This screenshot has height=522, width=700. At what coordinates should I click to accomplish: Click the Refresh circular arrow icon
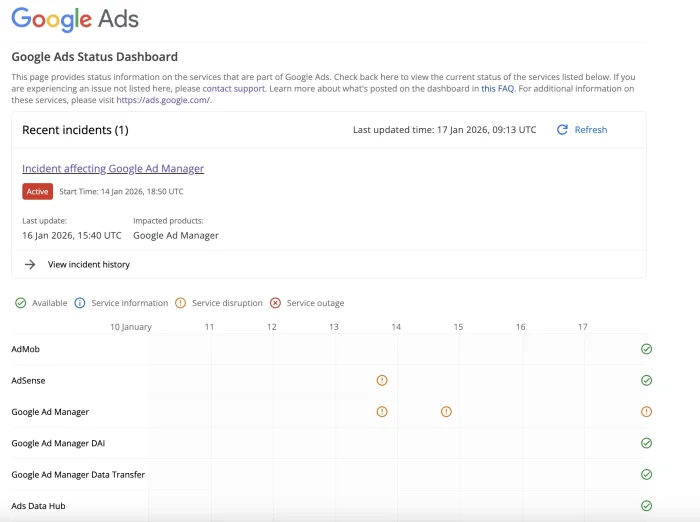click(562, 129)
